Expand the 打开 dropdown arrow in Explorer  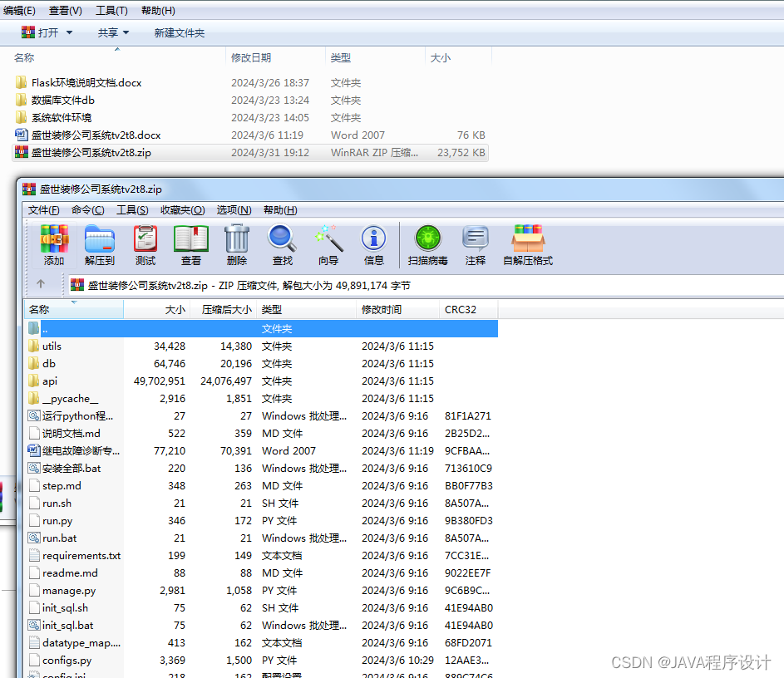tap(70, 33)
